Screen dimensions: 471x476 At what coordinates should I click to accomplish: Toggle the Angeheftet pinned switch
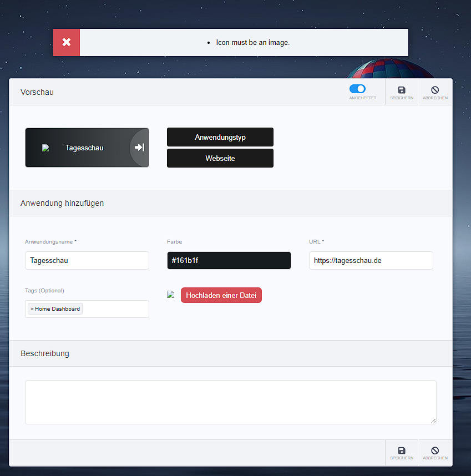(x=357, y=89)
